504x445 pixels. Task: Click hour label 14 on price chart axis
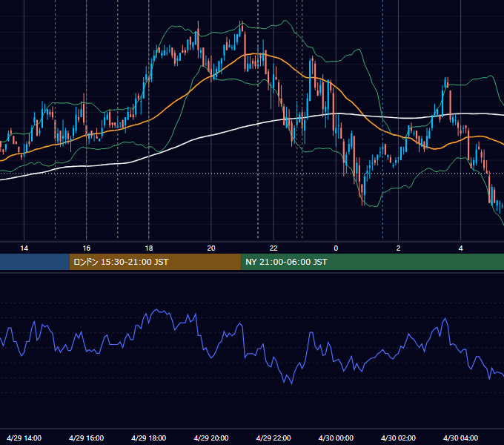coord(24,248)
